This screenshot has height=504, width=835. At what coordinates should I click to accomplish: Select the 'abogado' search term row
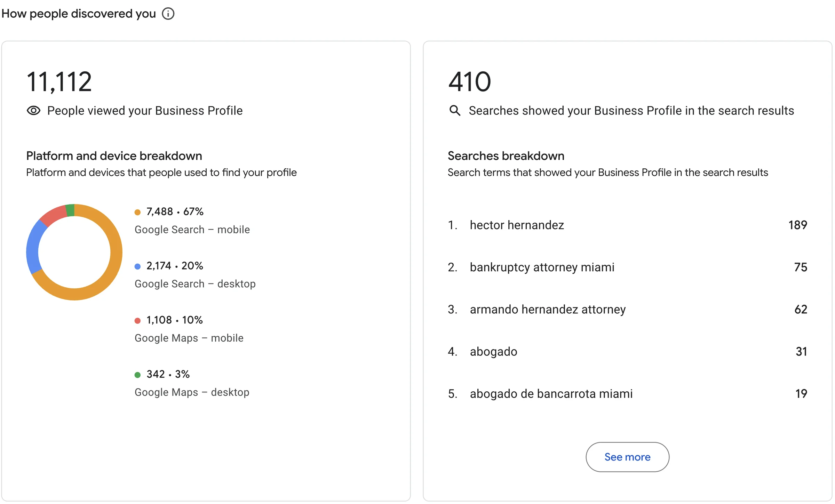pos(627,351)
